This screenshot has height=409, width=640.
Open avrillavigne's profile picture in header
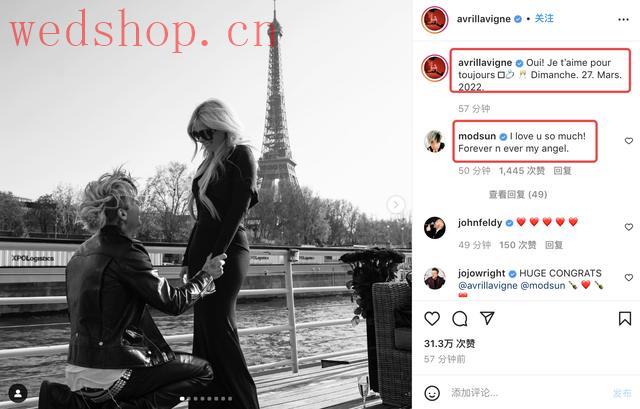pos(435,19)
